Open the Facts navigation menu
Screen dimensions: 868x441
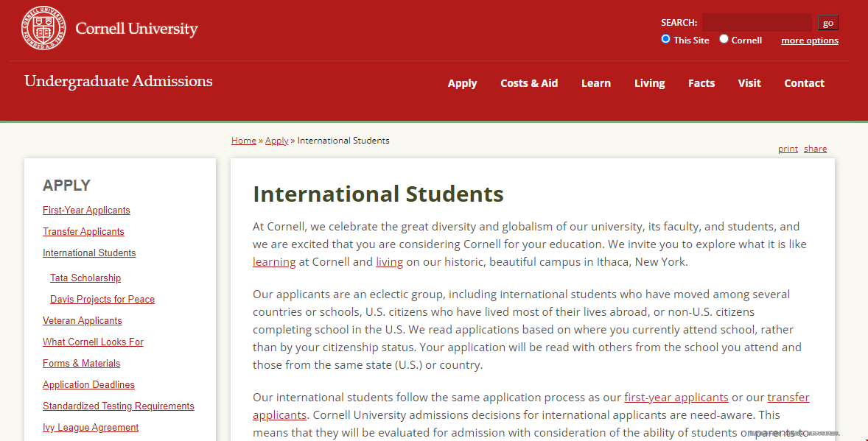(701, 83)
